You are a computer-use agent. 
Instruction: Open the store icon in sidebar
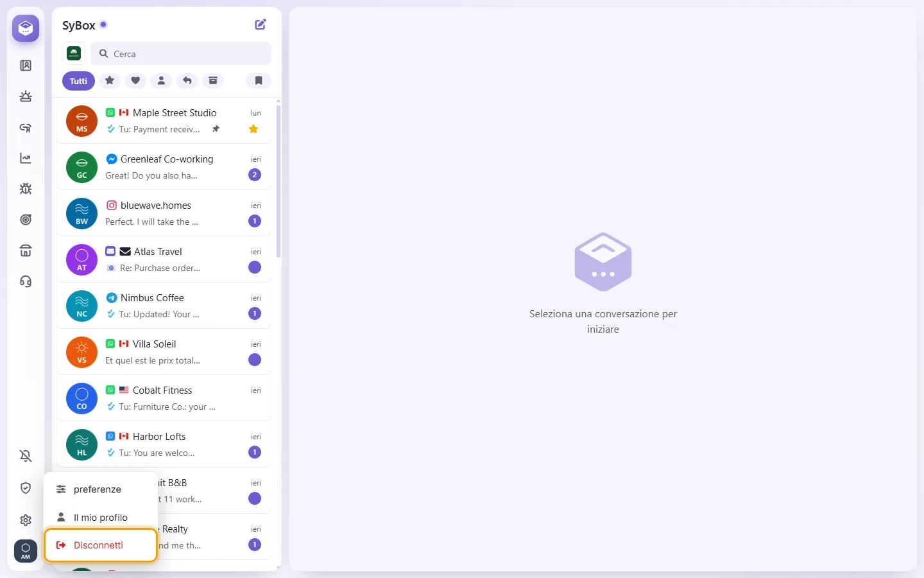(x=26, y=250)
